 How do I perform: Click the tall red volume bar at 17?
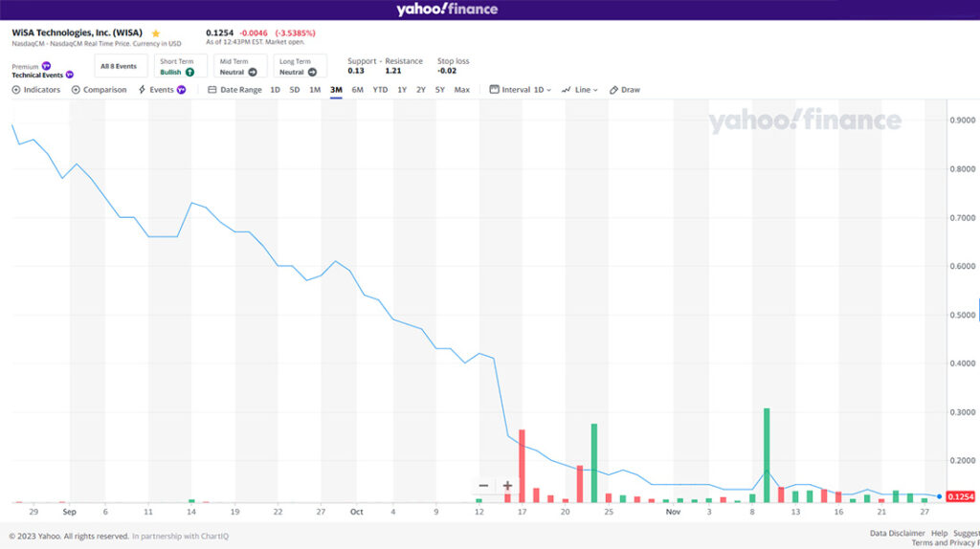[522, 466]
